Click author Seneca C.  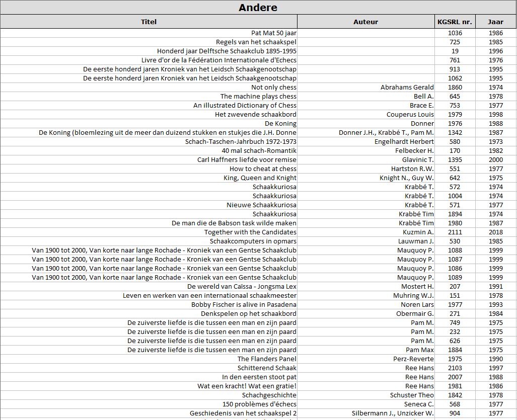pyautogui.click(x=419, y=404)
